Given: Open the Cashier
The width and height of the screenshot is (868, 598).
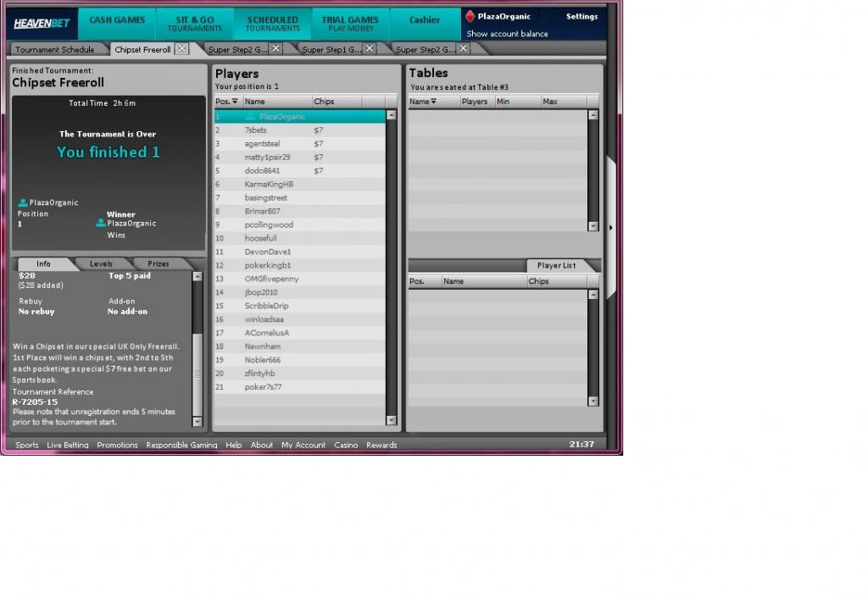Looking at the screenshot, I should pos(425,20).
